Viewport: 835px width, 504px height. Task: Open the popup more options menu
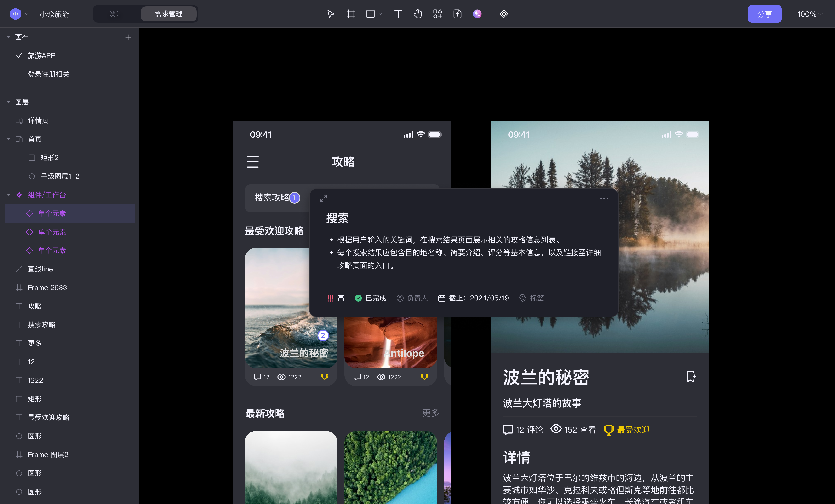click(604, 198)
